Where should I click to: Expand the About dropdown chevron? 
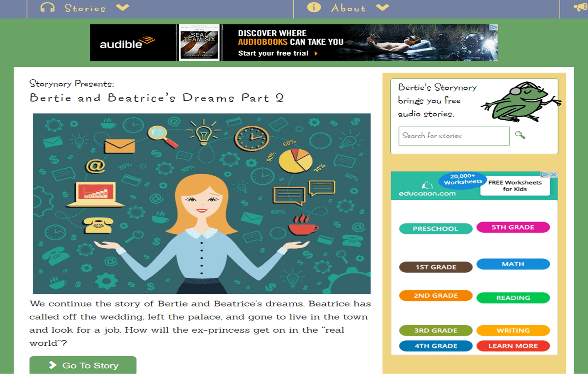coord(383,8)
